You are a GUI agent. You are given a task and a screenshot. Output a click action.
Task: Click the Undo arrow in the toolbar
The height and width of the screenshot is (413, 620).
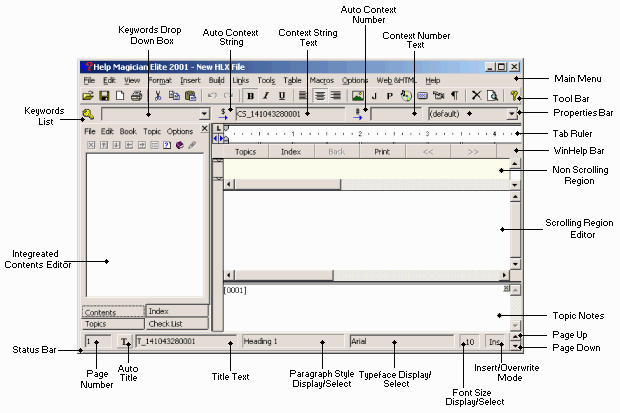[212, 96]
